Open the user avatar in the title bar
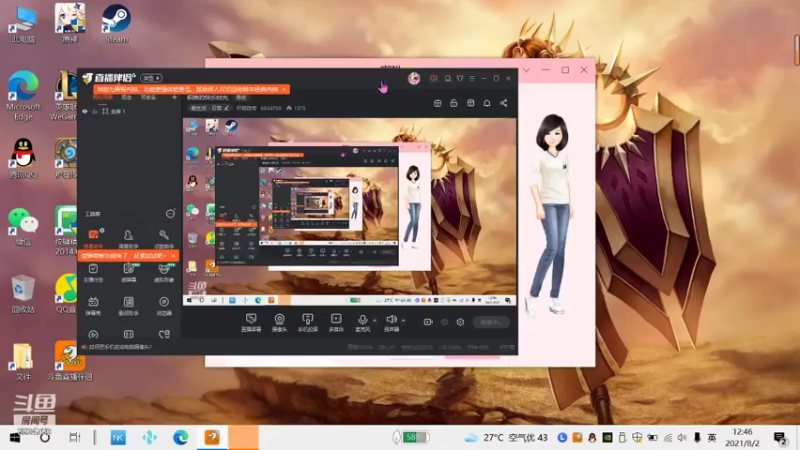This screenshot has width=800, height=450. pyautogui.click(x=414, y=78)
